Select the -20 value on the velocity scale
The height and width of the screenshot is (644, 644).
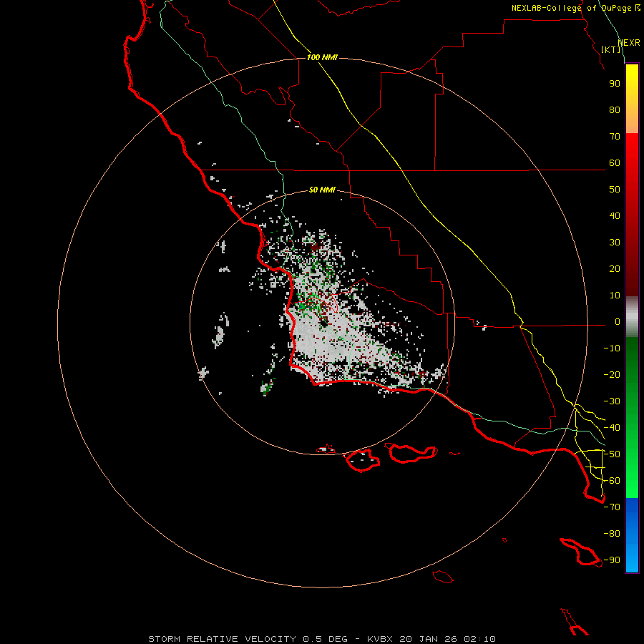(x=612, y=375)
